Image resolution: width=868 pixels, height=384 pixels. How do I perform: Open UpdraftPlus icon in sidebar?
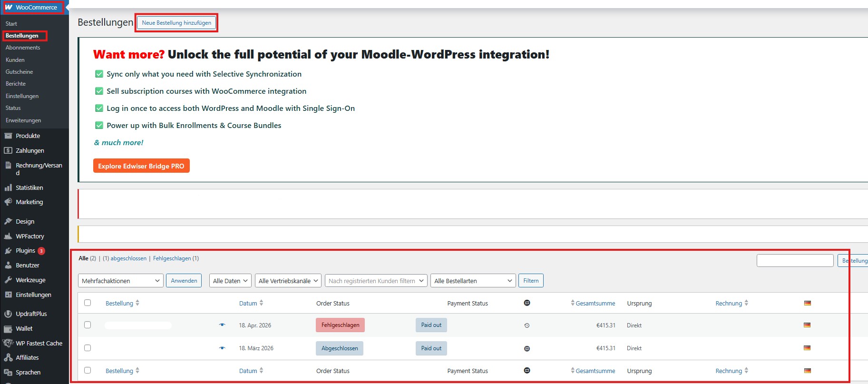(8, 314)
